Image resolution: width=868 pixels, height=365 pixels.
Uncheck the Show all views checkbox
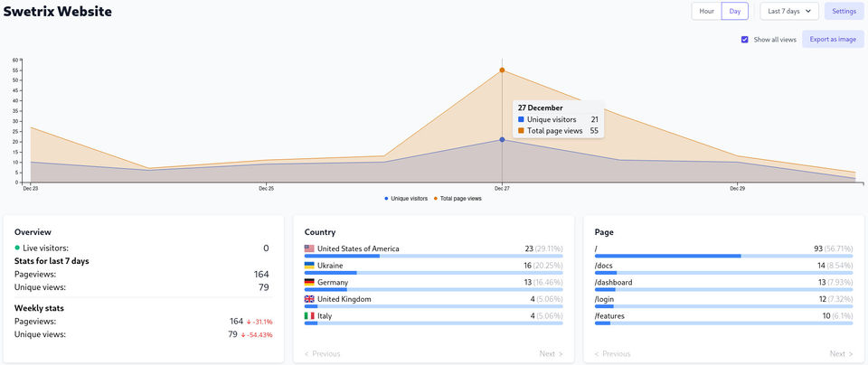[745, 40]
